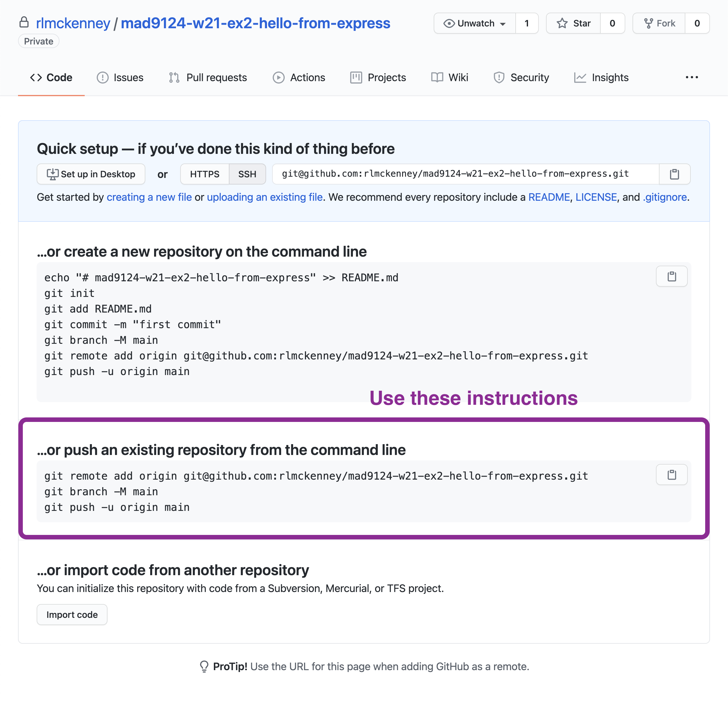Click Set up in Desktop button
The width and height of the screenshot is (728, 702).
(91, 174)
